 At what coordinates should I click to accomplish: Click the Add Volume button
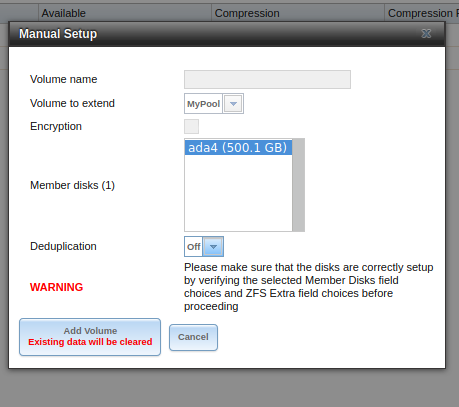tap(90, 337)
